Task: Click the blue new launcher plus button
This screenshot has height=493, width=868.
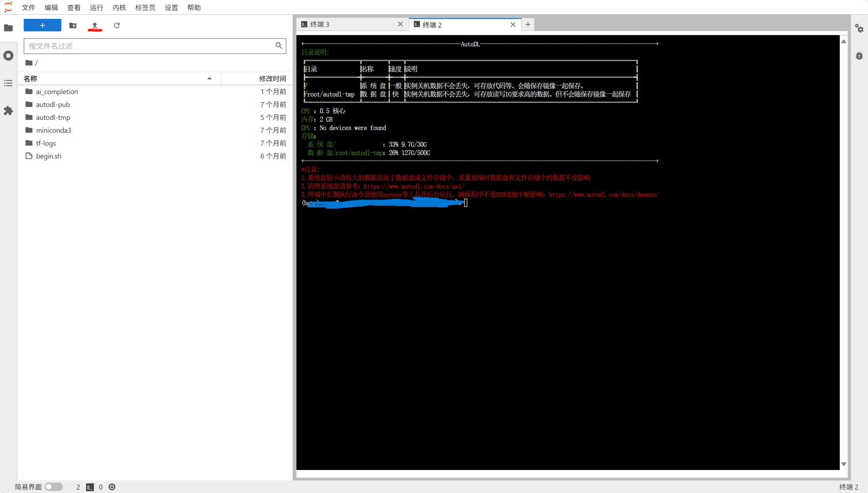Action: pos(42,25)
